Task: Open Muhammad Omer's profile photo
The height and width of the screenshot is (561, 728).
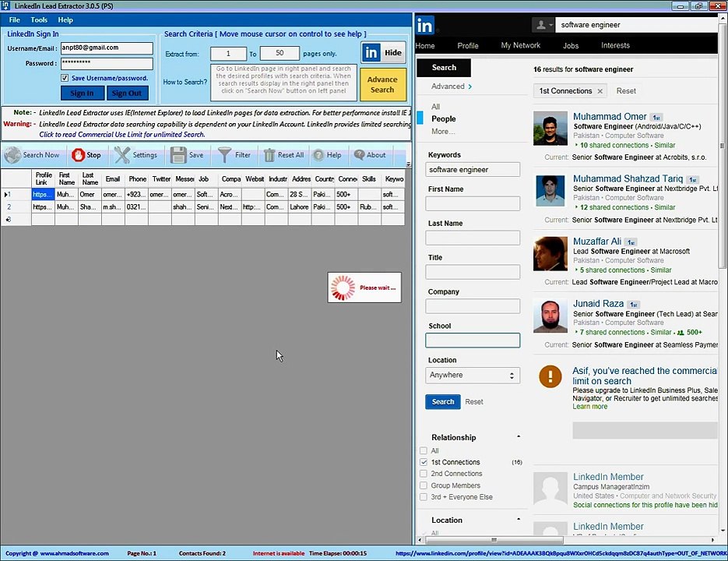Action: click(550, 129)
